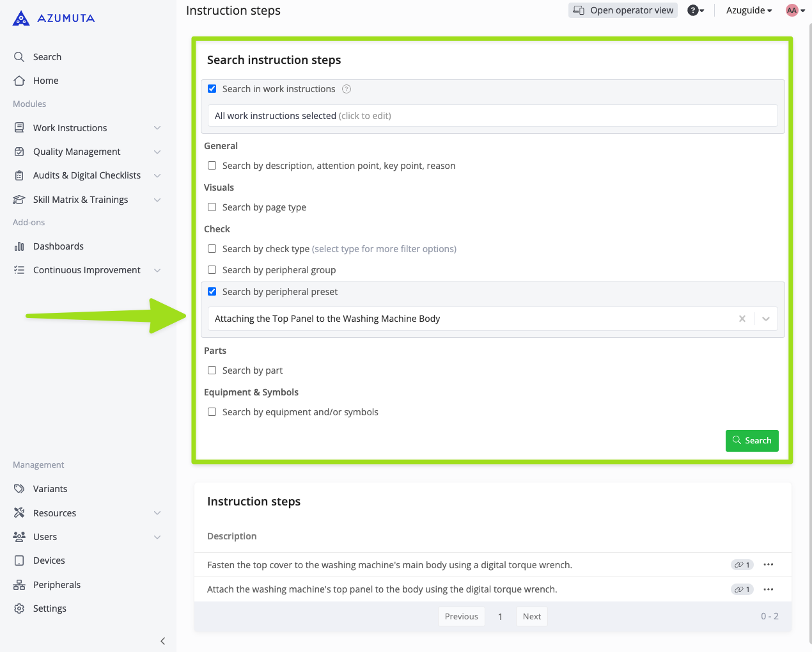Click the green Search button
812x652 pixels.
[752, 440]
